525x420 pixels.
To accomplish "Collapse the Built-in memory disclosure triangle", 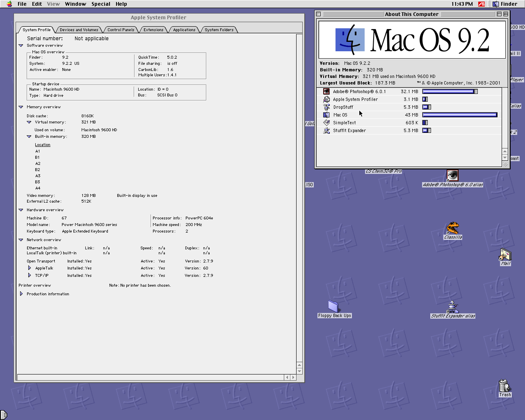I will pyautogui.click(x=29, y=137).
